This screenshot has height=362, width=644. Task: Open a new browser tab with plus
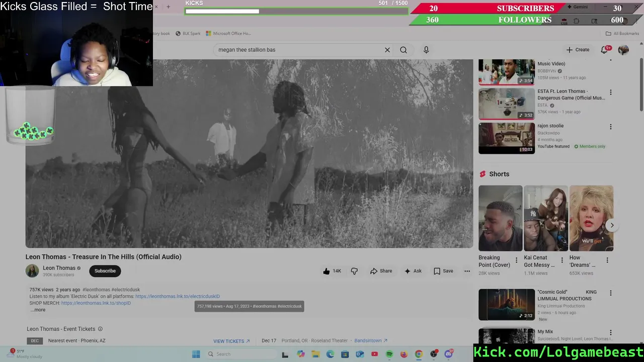click(x=168, y=7)
